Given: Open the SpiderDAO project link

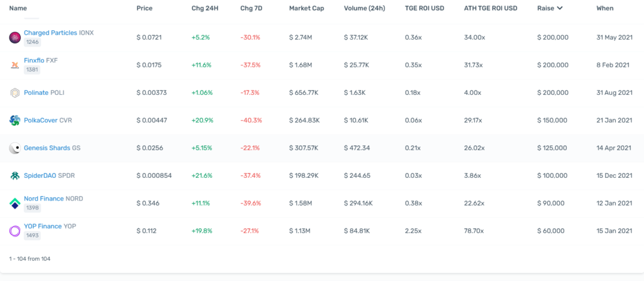Looking at the screenshot, I should tap(40, 176).
